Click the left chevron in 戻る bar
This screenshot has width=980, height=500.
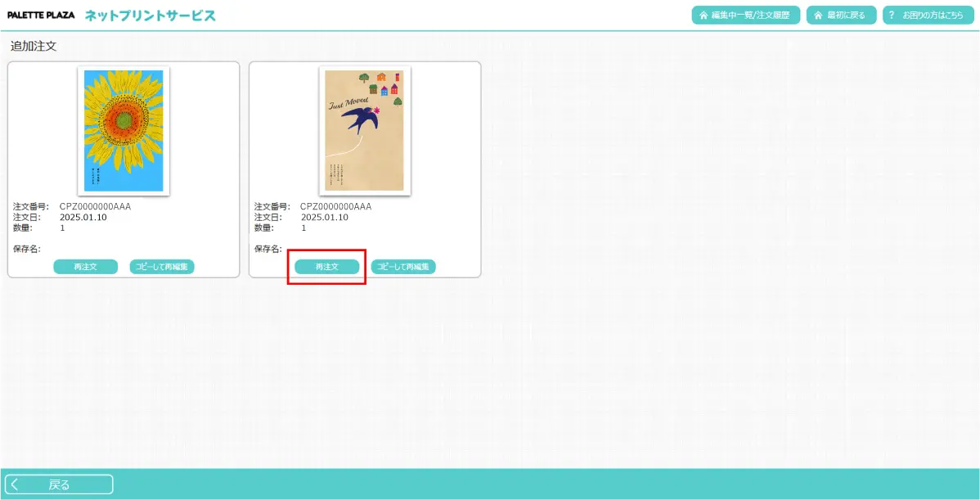(15, 484)
